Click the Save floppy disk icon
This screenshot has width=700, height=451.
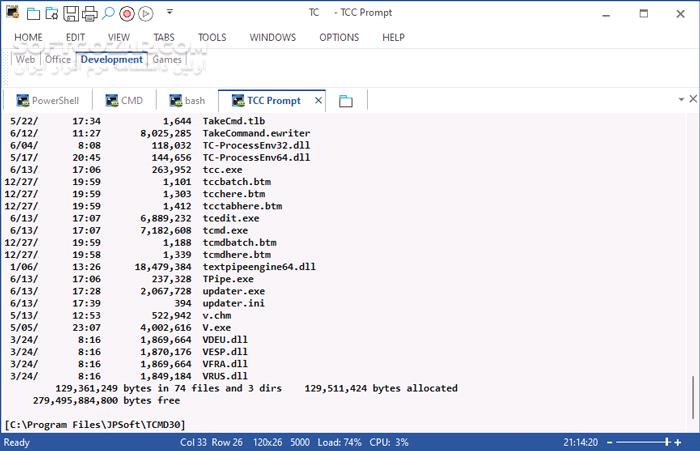pyautogui.click(x=71, y=14)
